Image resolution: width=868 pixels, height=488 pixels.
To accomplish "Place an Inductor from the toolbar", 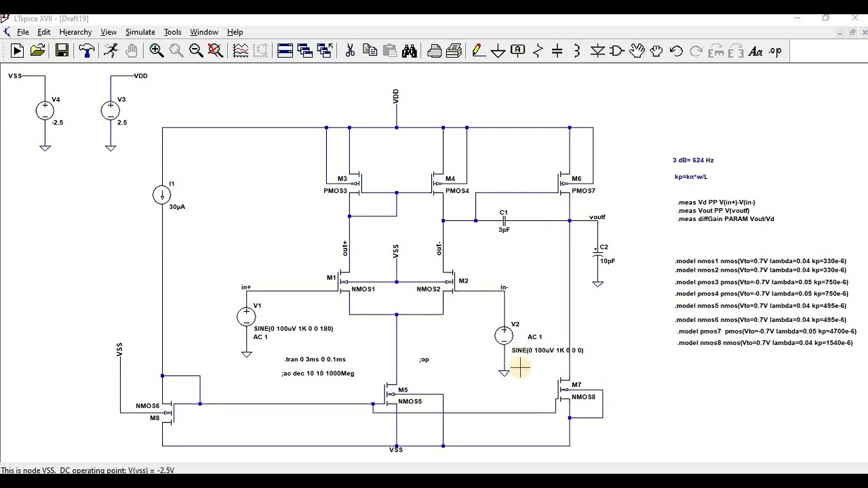I will click(577, 51).
